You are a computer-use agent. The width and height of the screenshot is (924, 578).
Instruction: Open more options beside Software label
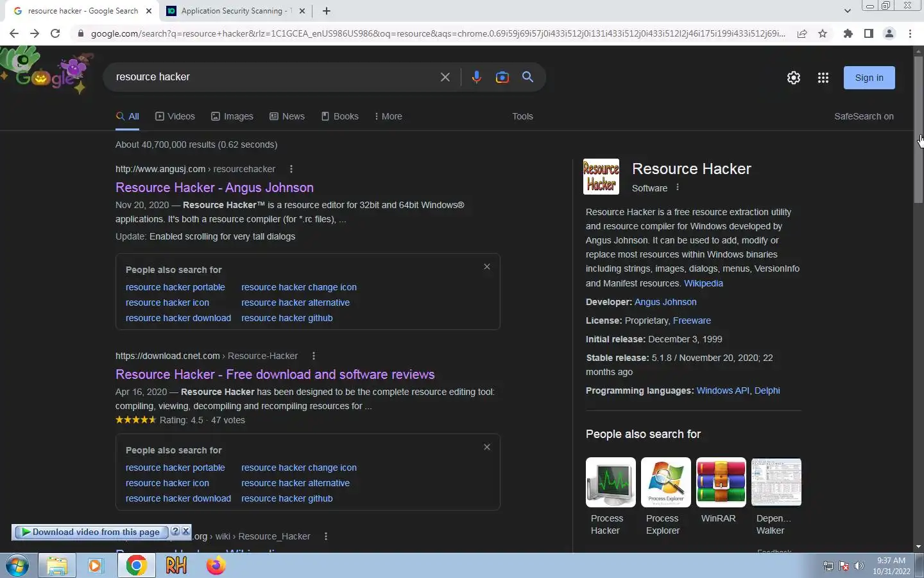(678, 188)
